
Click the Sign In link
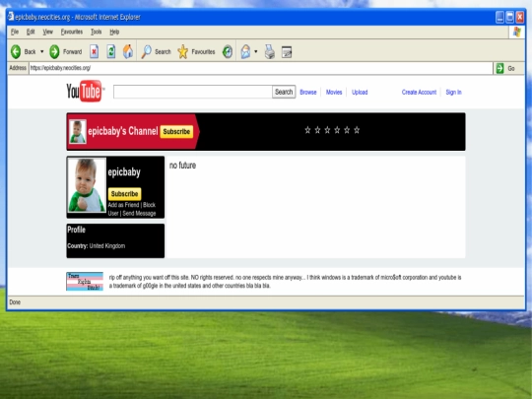tap(453, 93)
